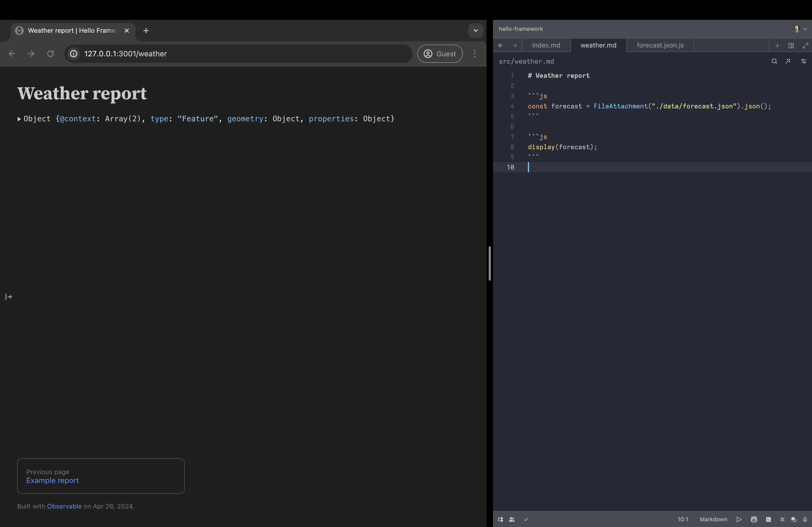
Task: Toggle the browser sidebar arrow
Action: (9, 297)
